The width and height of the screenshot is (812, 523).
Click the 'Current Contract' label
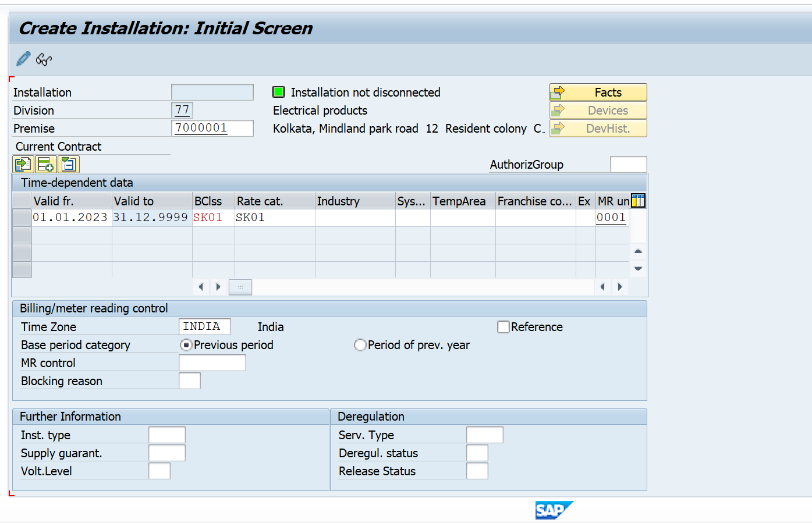pos(58,147)
